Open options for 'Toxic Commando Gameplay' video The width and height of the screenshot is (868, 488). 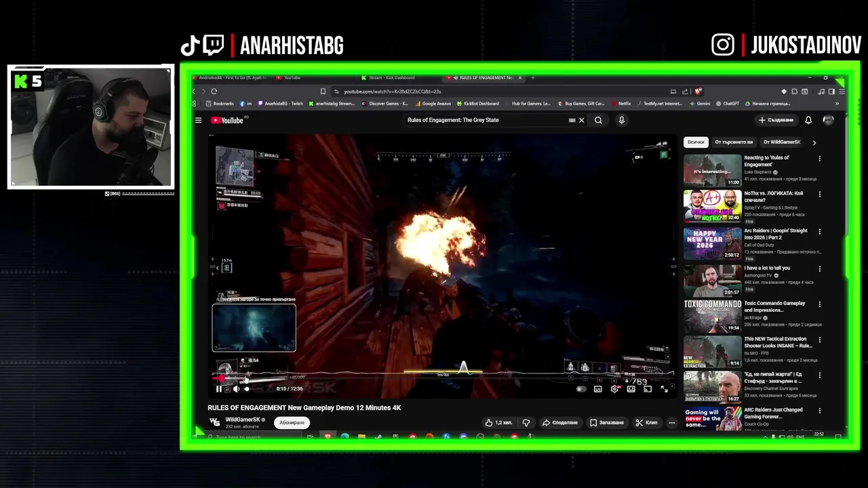tap(819, 304)
